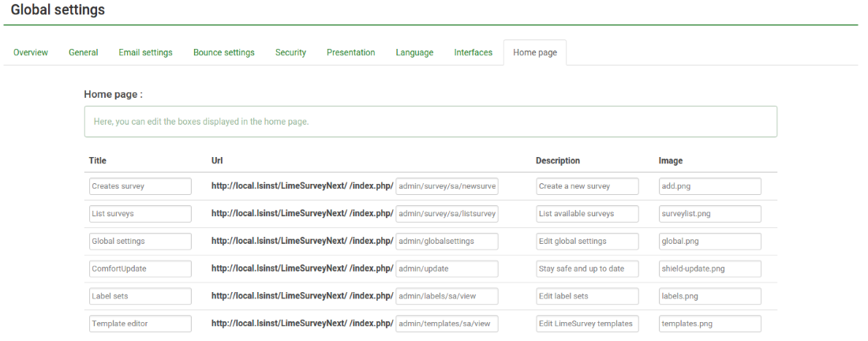Open the Overview tab
The width and height of the screenshot is (868, 341).
point(31,53)
